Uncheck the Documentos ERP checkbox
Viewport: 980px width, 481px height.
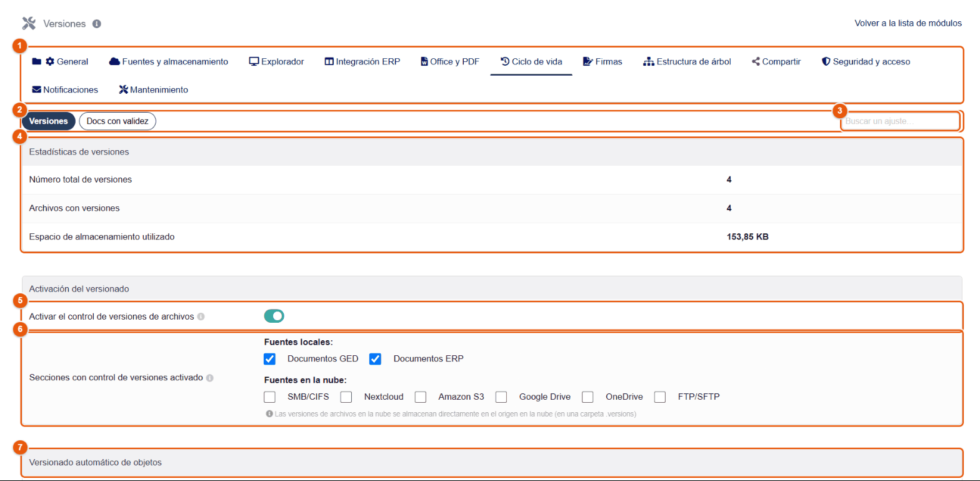(x=376, y=359)
